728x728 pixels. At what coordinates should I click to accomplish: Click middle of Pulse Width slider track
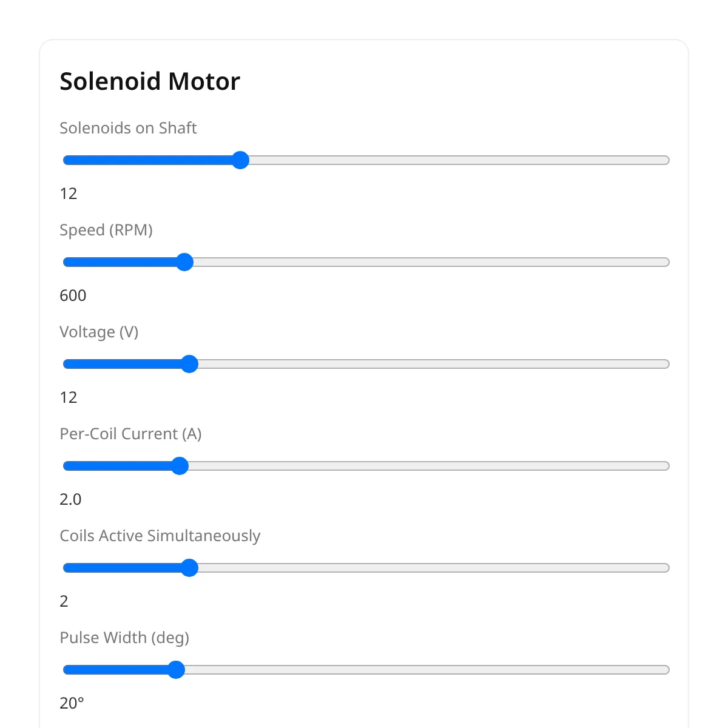pos(366,670)
